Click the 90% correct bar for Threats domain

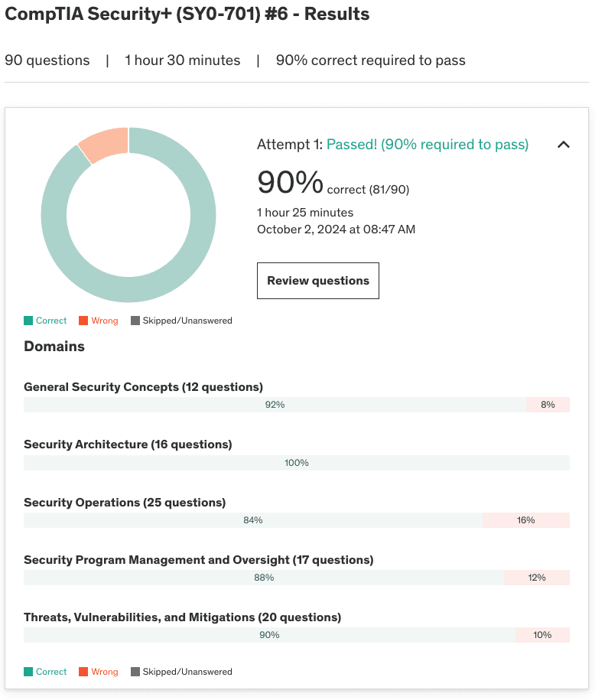pos(269,635)
